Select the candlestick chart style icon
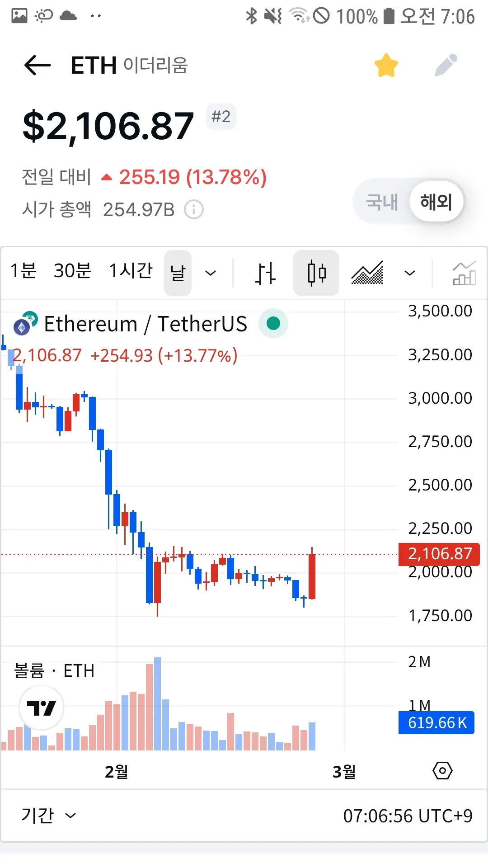This screenshot has height=868, width=488. [316, 273]
